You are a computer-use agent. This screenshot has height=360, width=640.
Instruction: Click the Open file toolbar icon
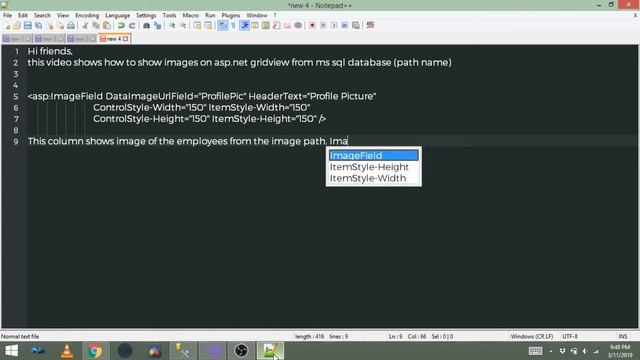click(17, 26)
